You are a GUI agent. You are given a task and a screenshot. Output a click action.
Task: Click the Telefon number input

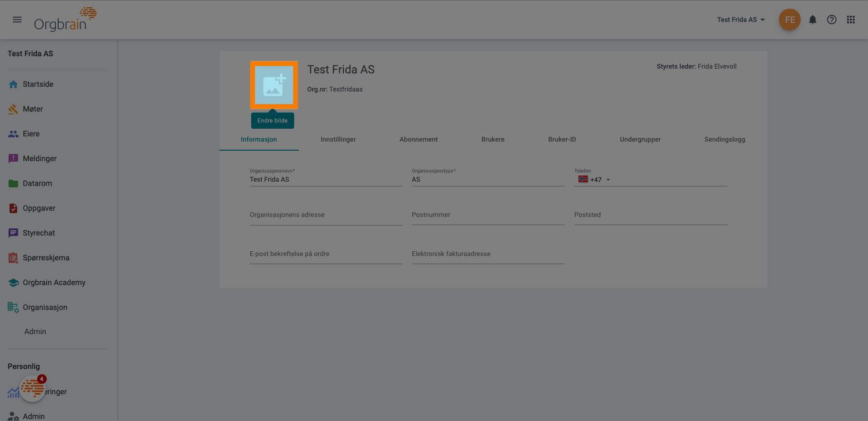(x=670, y=180)
